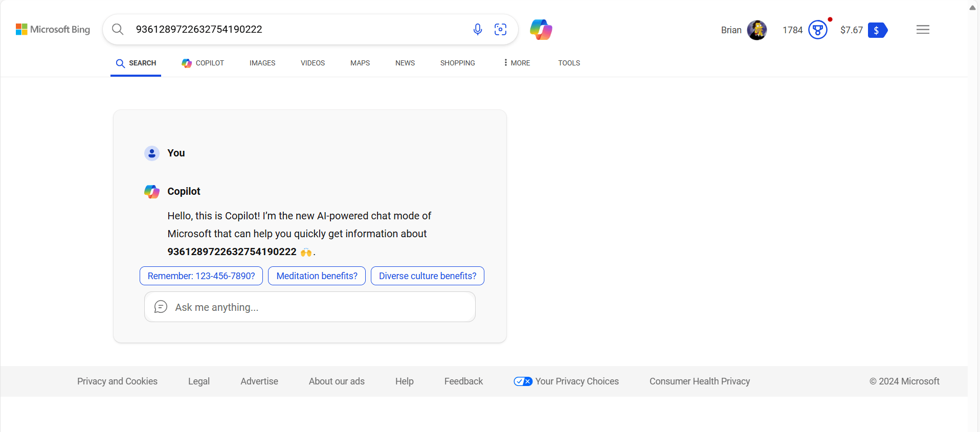Open the Tools options
This screenshot has width=980, height=432.
coord(569,63)
